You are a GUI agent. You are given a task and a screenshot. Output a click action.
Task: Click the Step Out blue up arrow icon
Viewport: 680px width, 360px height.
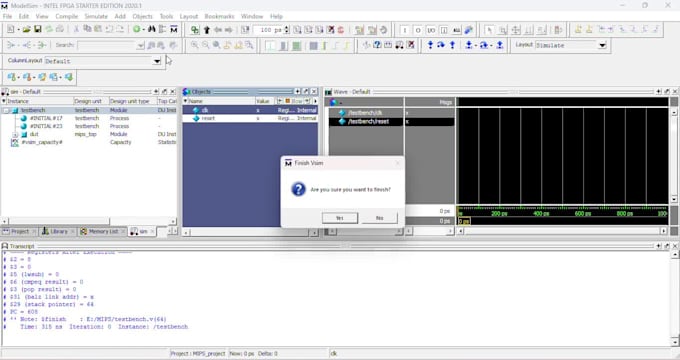point(452,45)
